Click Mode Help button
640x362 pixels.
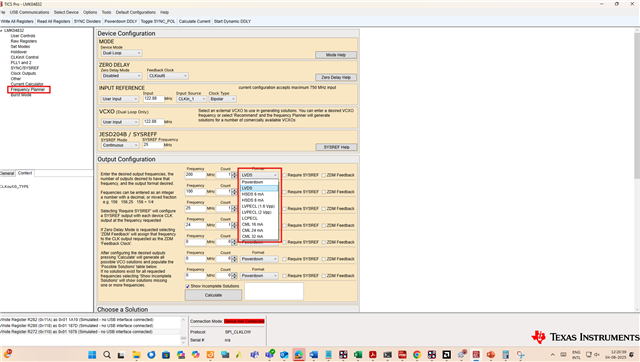[336, 55]
